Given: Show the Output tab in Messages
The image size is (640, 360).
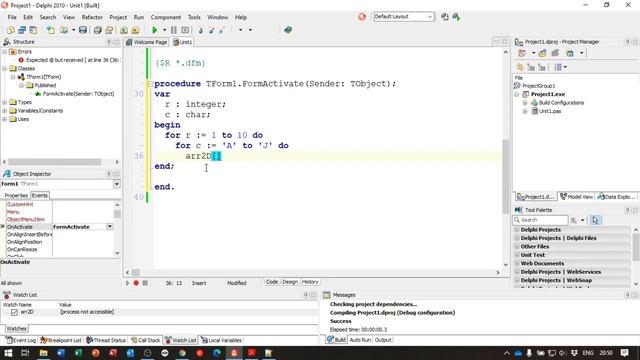Looking at the screenshot, I should pyautogui.click(x=382, y=340).
